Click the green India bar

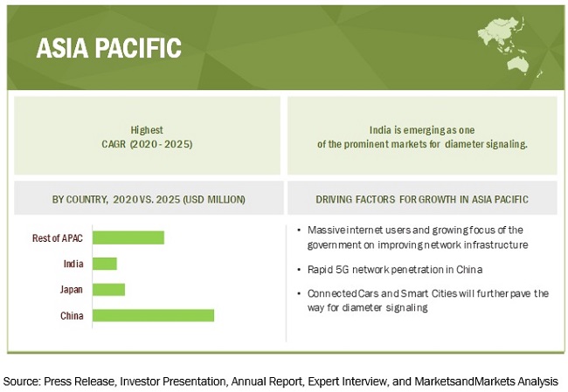104,263
